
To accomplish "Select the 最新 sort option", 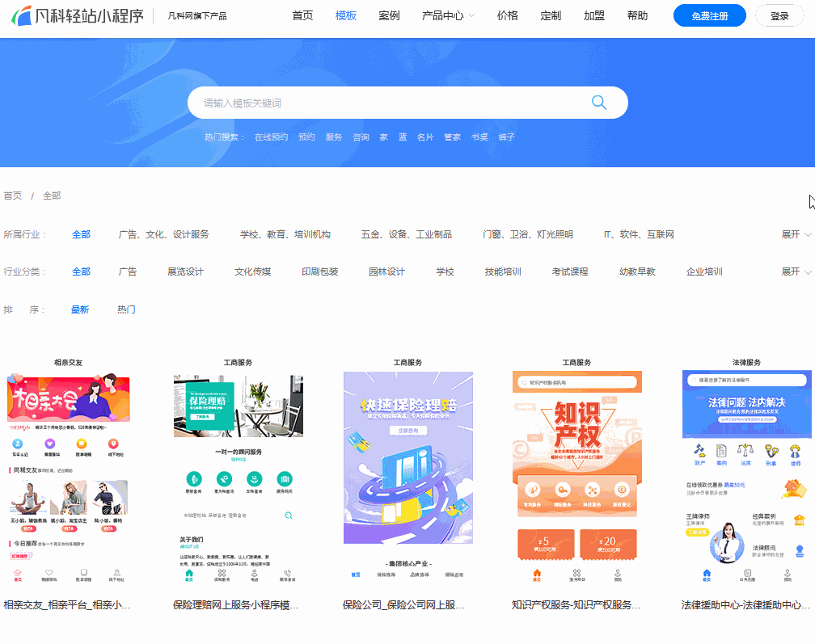I will pos(80,309).
